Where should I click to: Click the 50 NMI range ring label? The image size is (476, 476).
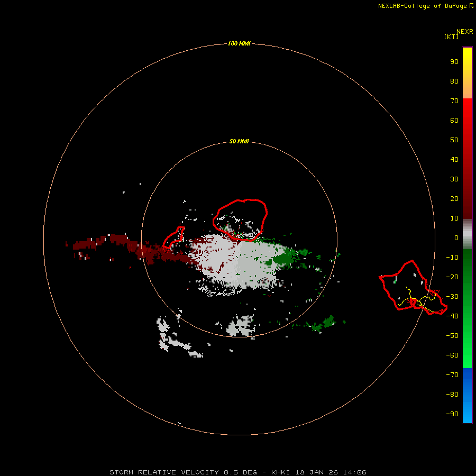239,141
